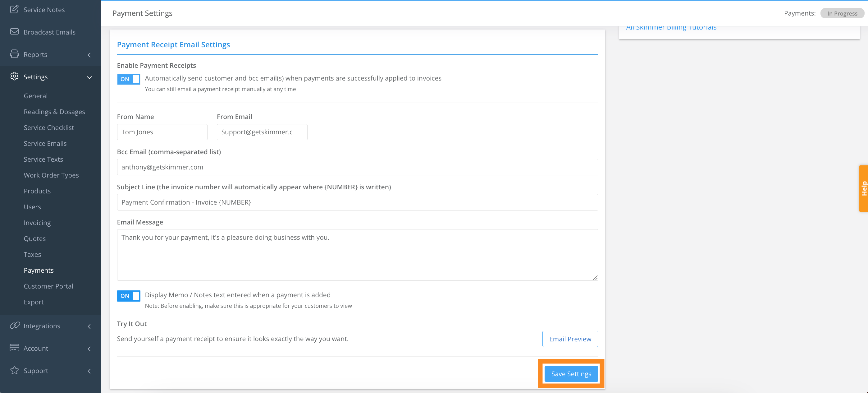Open Users settings
This screenshot has width=868, height=393.
32,207
